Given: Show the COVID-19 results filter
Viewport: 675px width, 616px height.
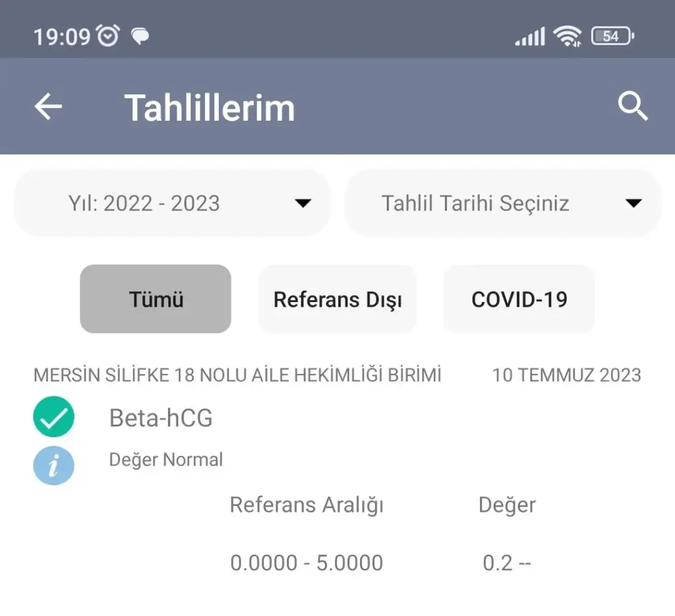Looking at the screenshot, I should pos(519,299).
